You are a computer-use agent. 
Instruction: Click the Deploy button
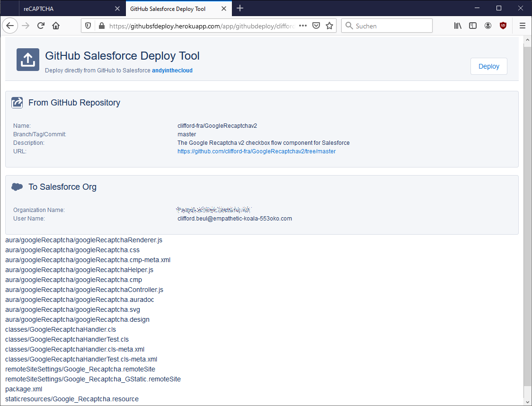pos(488,66)
